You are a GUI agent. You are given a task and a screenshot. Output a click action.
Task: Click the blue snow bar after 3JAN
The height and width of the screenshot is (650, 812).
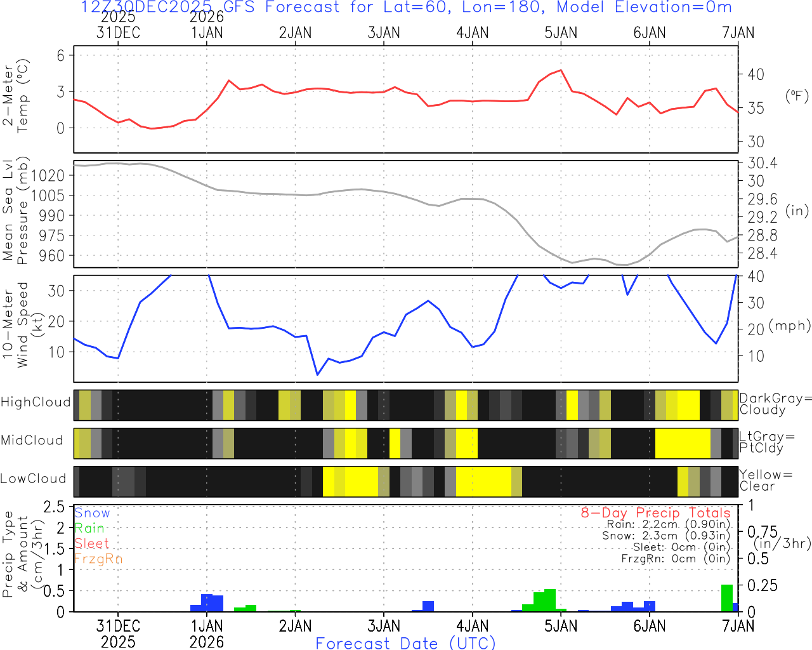(x=428, y=606)
